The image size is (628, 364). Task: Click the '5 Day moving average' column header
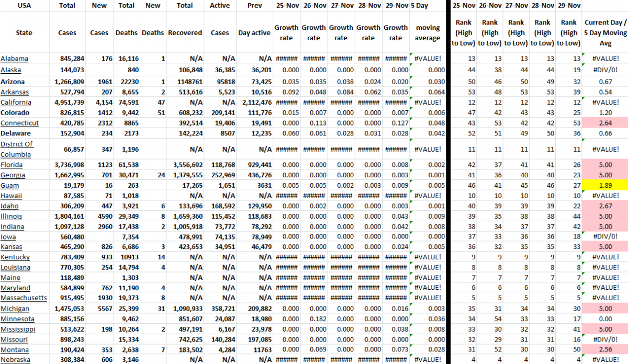point(428,32)
